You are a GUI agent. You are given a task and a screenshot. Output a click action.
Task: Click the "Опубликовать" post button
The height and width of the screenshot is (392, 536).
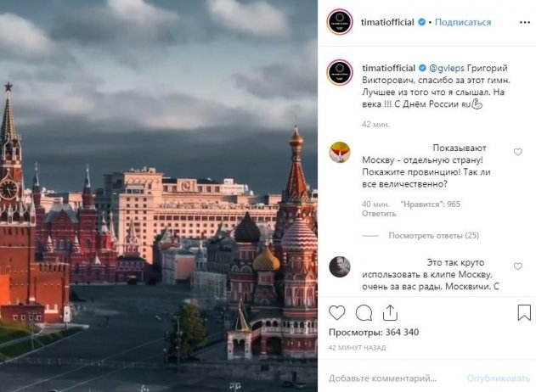tap(498, 378)
